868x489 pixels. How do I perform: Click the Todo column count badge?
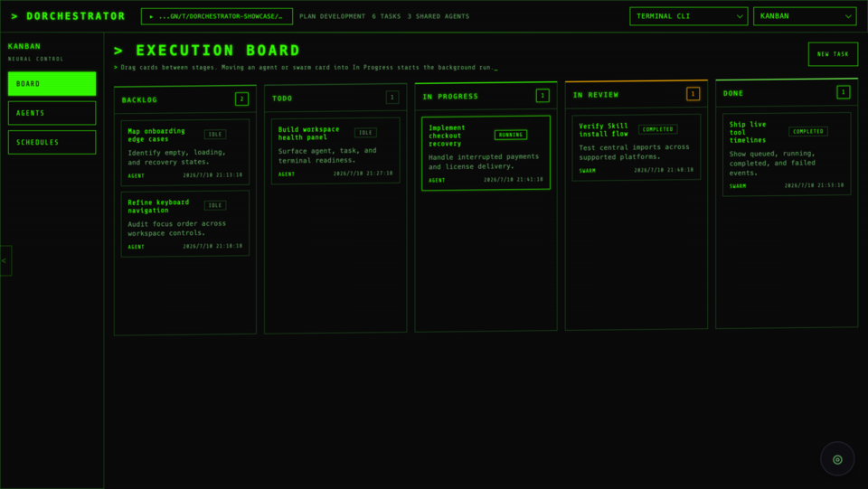point(392,98)
